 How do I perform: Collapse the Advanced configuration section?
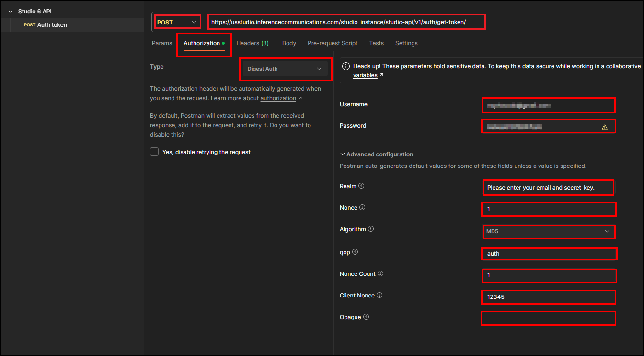click(377, 154)
